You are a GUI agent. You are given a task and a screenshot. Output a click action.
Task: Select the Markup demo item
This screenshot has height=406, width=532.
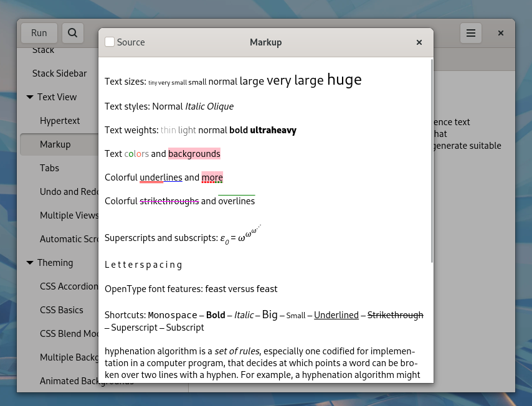click(55, 144)
